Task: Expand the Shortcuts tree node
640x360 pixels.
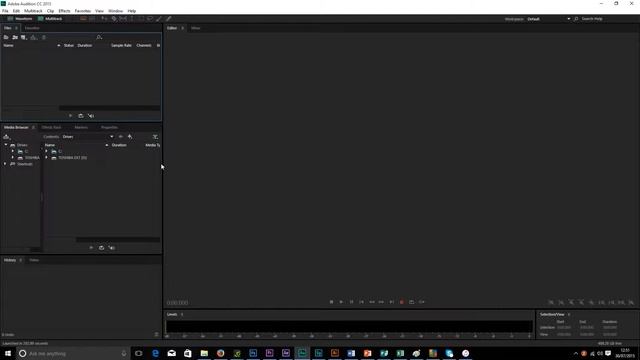Action: click(5, 164)
